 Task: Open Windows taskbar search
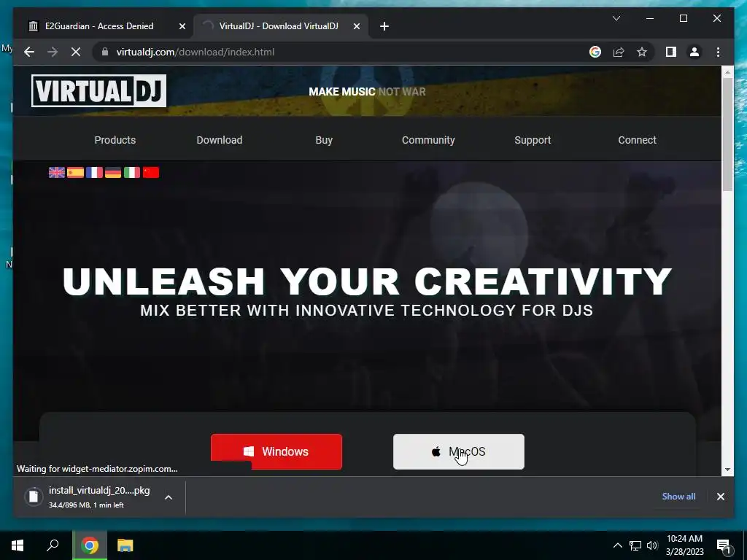click(53, 545)
